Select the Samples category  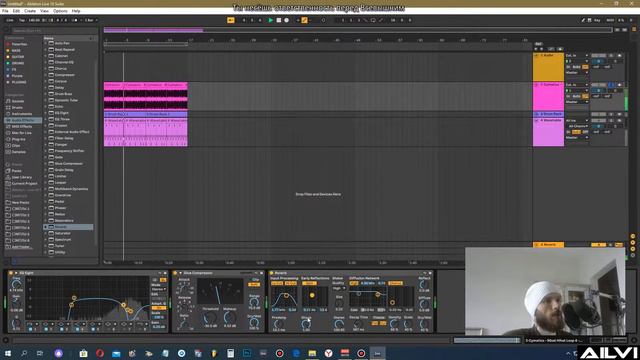pos(18,152)
